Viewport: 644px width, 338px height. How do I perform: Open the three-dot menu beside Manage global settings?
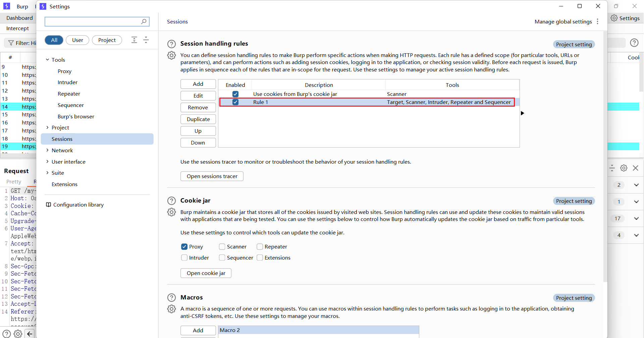pyautogui.click(x=598, y=21)
